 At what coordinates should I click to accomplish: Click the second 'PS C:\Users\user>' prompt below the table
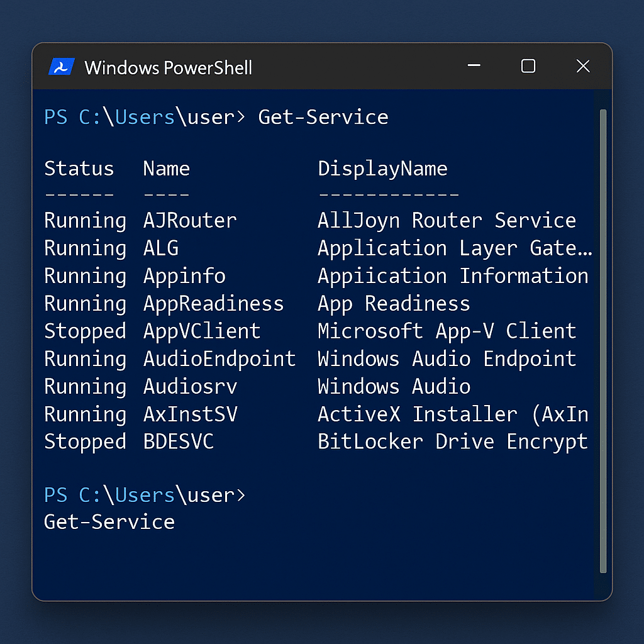coord(145,495)
